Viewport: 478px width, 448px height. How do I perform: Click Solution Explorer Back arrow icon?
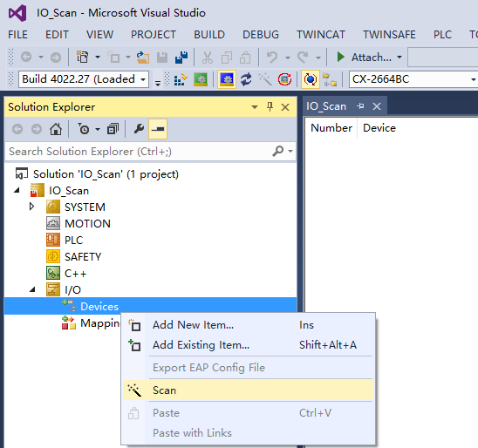17,129
